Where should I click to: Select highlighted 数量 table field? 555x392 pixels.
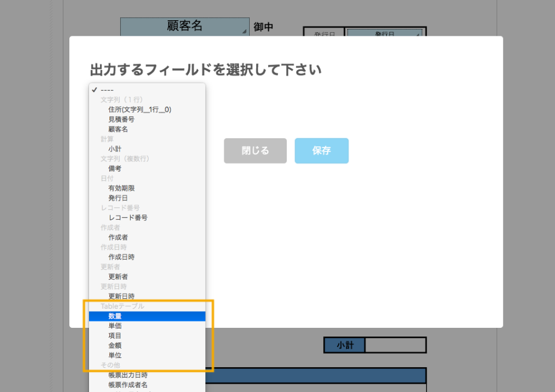pos(114,316)
